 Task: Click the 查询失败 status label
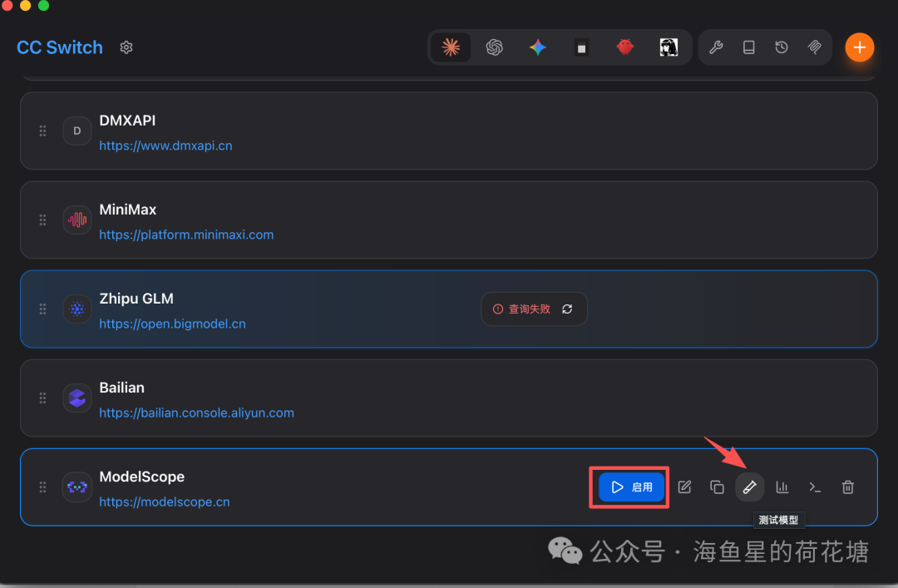click(x=529, y=309)
